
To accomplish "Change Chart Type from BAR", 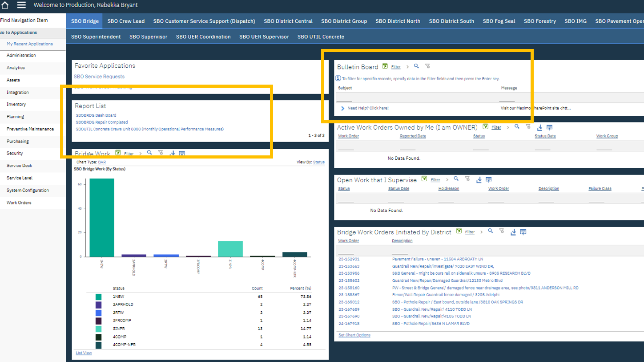I will point(102,163).
